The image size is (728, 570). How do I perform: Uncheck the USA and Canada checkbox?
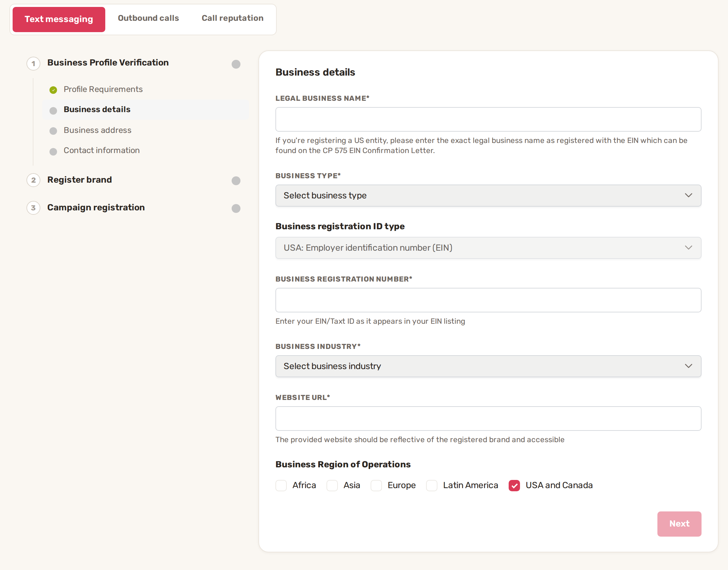[514, 486]
